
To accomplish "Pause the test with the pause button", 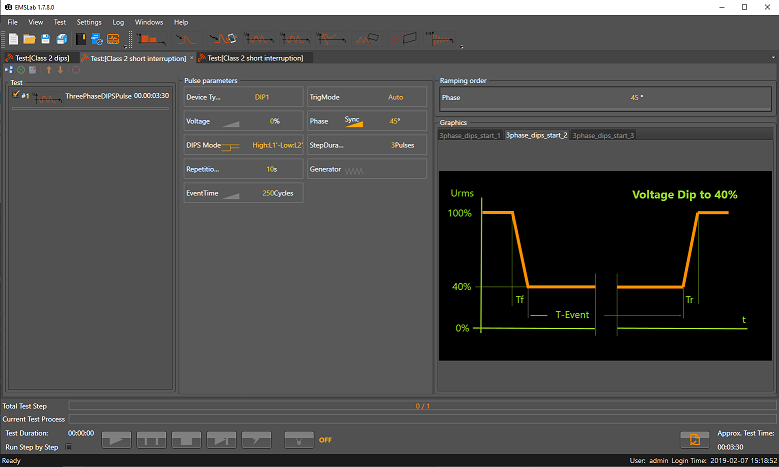I will point(152,439).
